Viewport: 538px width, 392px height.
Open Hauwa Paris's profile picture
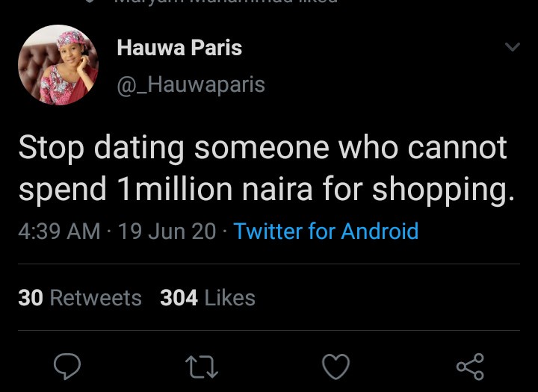pyautogui.click(x=58, y=65)
